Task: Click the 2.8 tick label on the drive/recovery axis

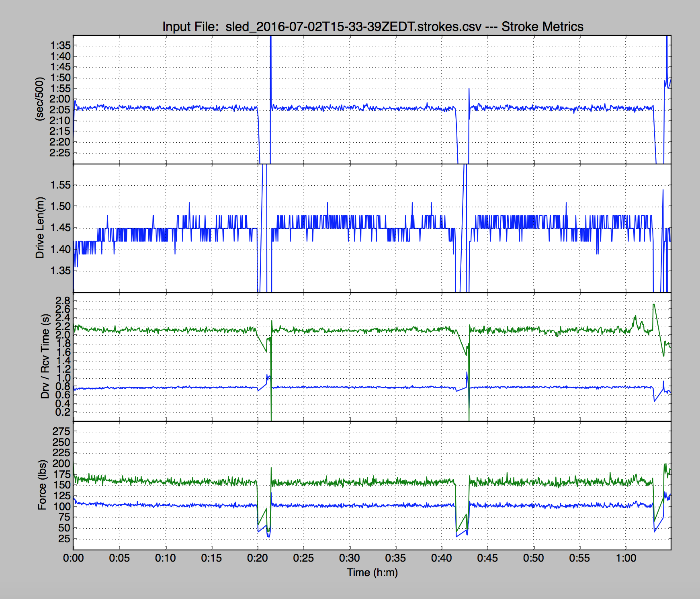Action: (x=63, y=301)
